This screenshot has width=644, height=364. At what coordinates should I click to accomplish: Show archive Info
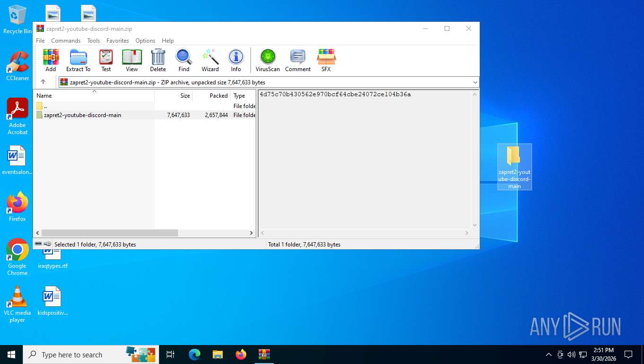236,60
